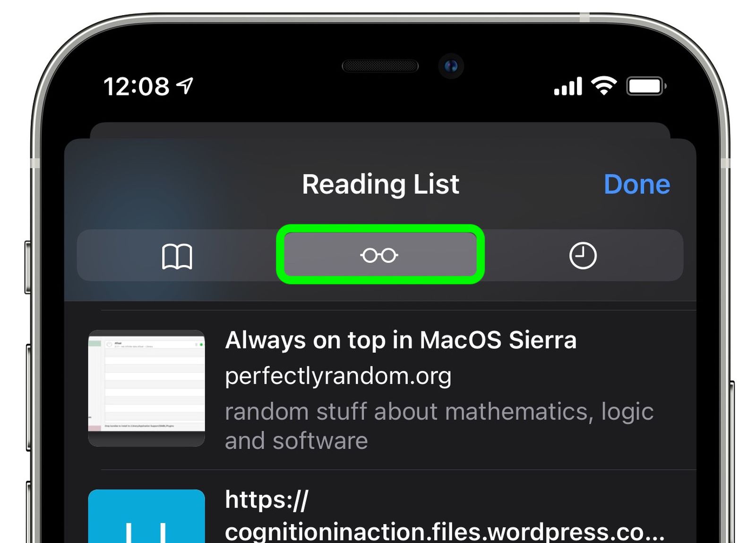The height and width of the screenshot is (543, 756).
Task: Click the random stuff about mathematics description
Action: point(439,426)
